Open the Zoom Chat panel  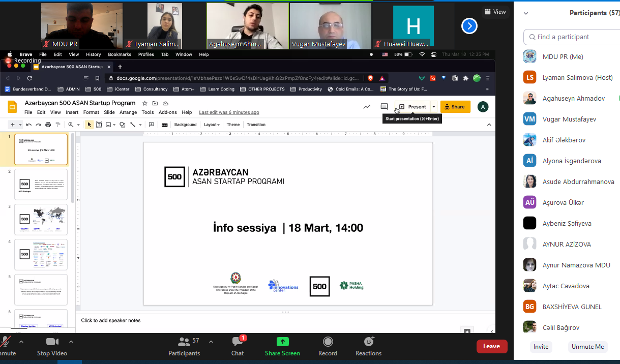[237, 345]
